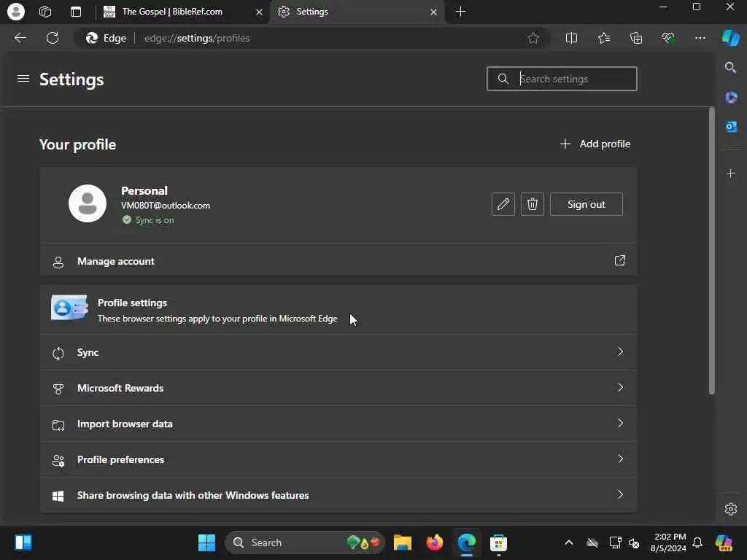The image size is (747, 560).
Task: Close the BibleRef.com tab
Action: tap(259, 12)
